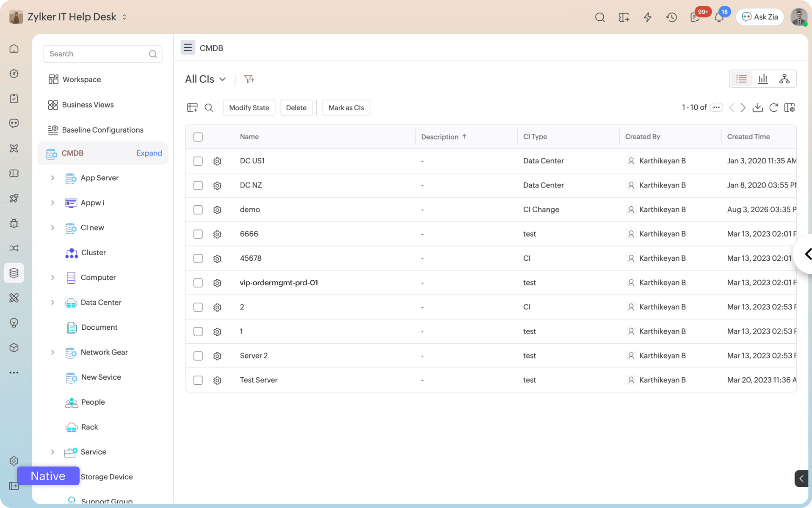The height and width of the screenshot is (508, 812).
Task: Open notifications bell with 18 badge
Action: 719,17
